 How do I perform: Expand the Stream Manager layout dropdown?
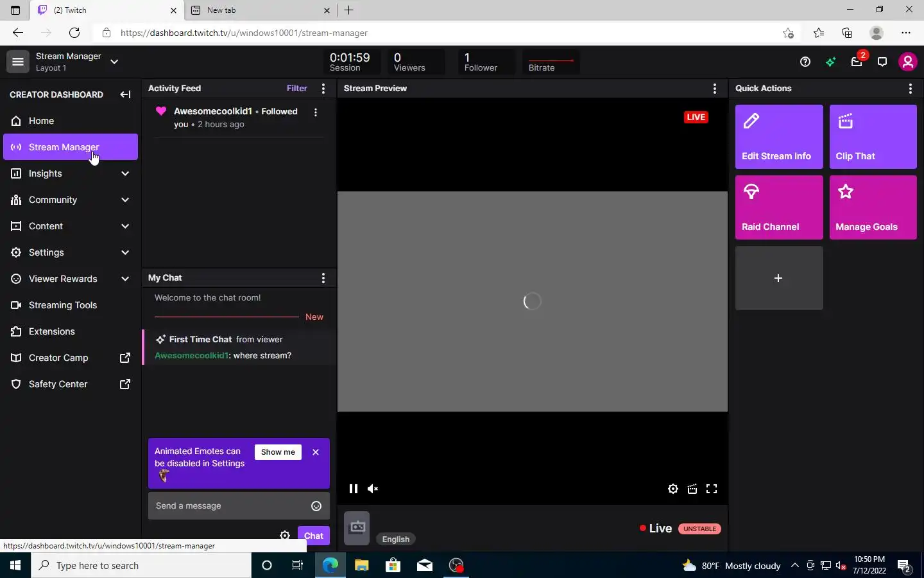point(114,62)
